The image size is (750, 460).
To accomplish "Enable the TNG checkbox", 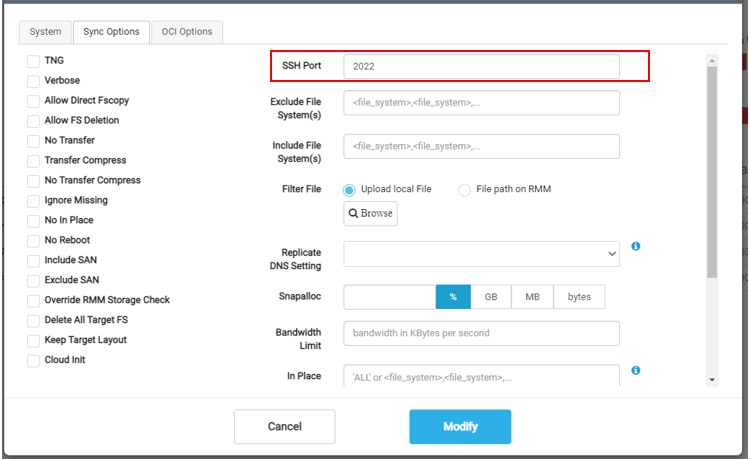I will point(33,61).
